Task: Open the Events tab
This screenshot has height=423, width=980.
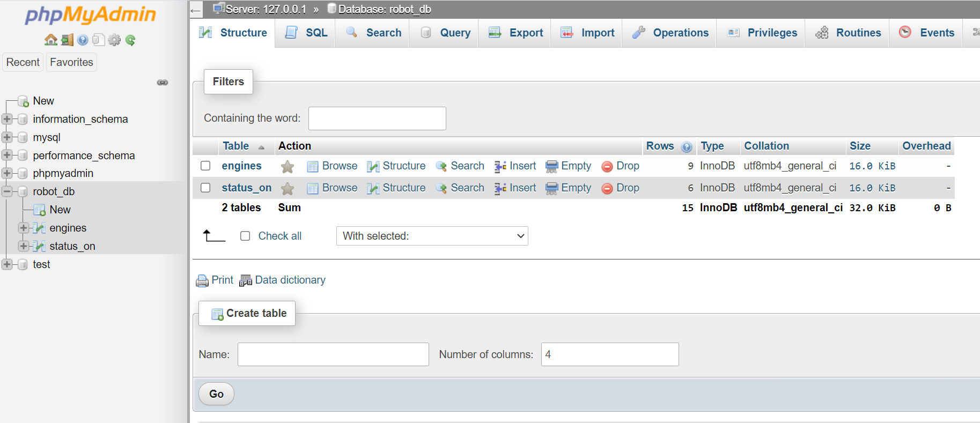Action: tap(926, 33)
